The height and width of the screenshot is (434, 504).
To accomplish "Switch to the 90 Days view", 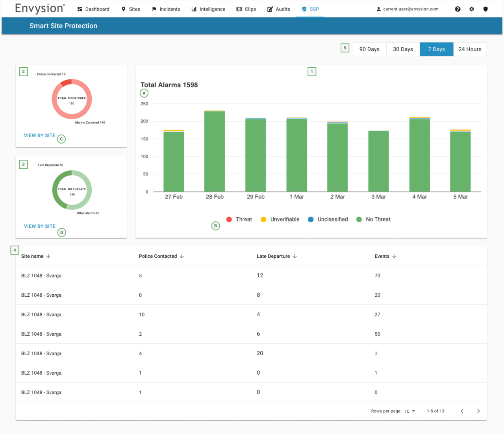I will (x=369, y=49).
